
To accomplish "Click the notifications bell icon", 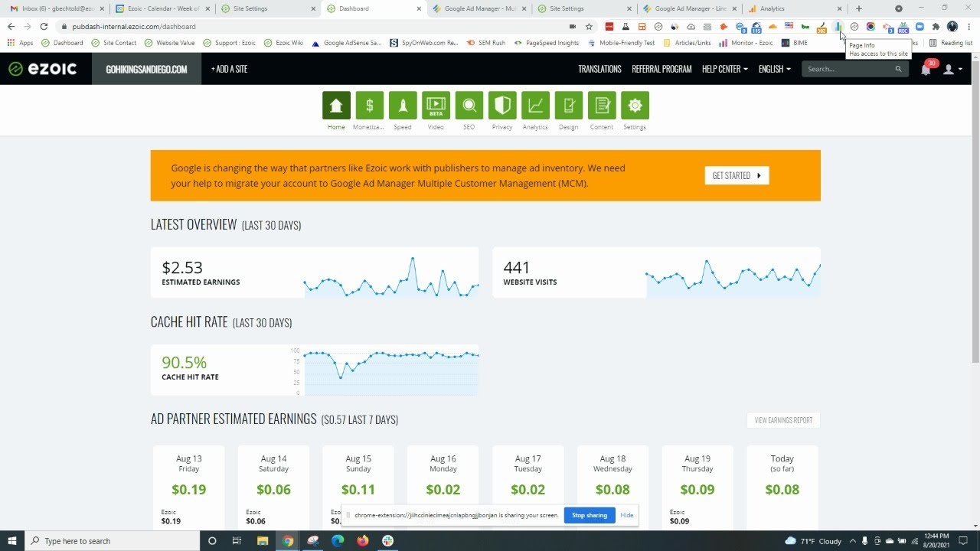I will 926,69.
